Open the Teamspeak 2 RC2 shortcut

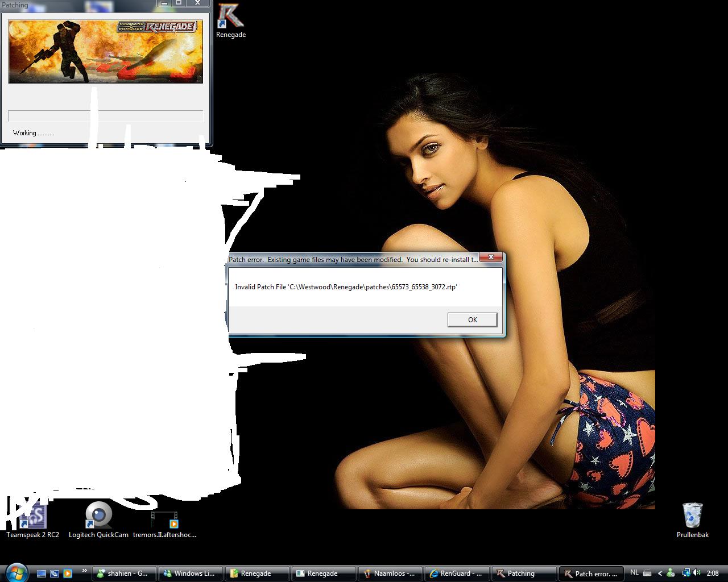32,517
